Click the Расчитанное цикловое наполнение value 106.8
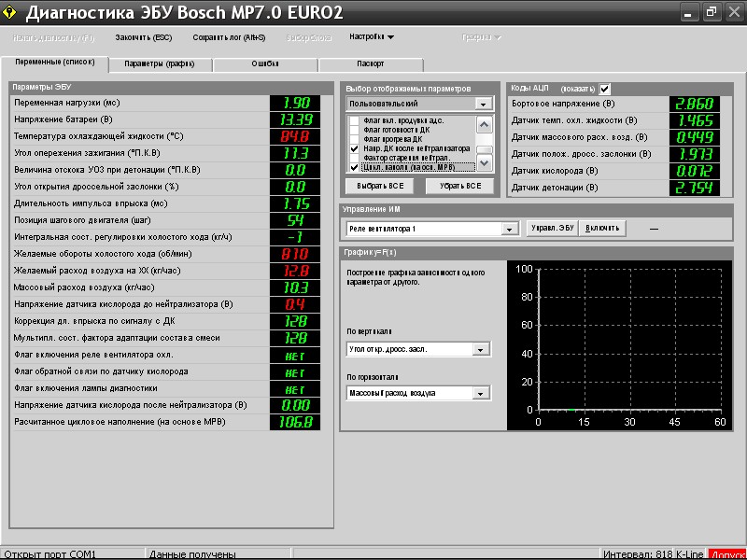747x560 pixels. (x=295, y=422)
